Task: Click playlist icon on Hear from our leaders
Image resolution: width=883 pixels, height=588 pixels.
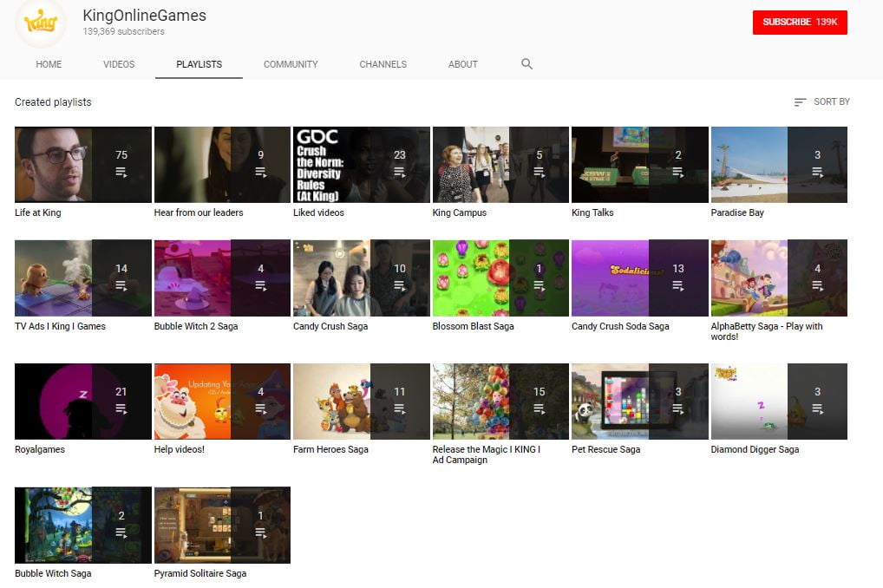Action: coord(260,173)
